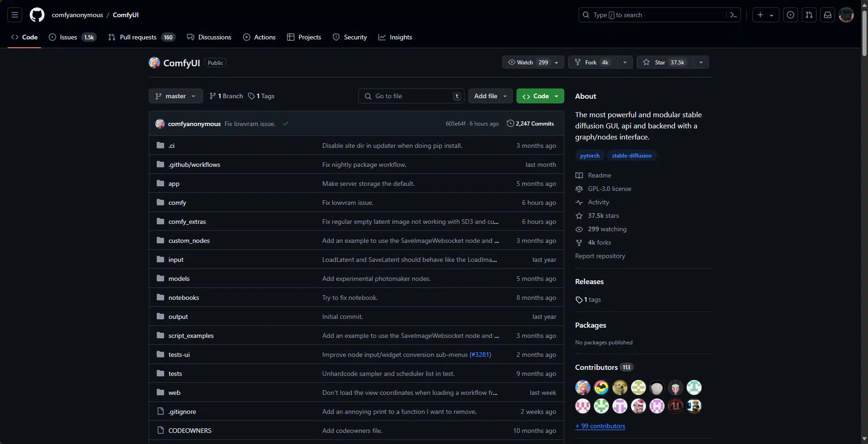Open the notebooks folder
Screen dimensions: 868x444
(184, 298)
